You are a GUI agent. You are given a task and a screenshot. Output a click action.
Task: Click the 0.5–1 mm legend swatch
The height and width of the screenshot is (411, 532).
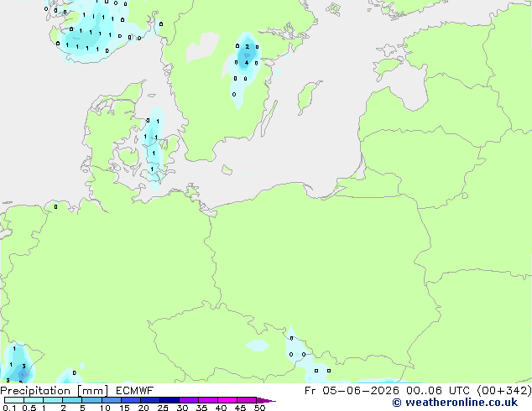(x=34, y=400)
